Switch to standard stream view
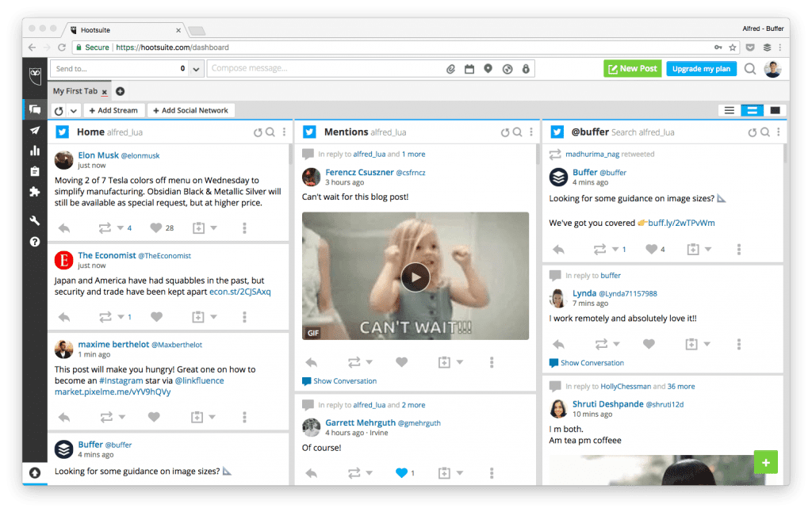 tap(752, 110)
